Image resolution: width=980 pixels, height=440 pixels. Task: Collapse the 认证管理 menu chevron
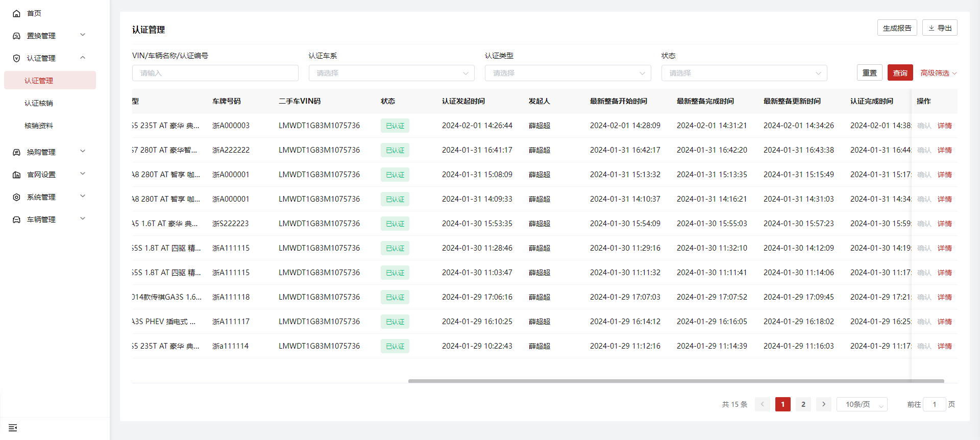[83, 58]
